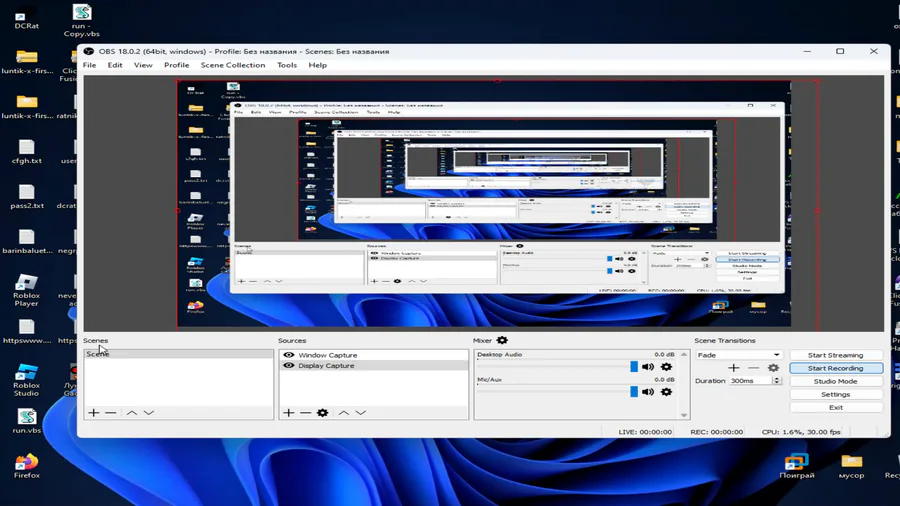Select the мусор folder on desktop
Image resolution: width=900 pixels, height=506 pixels.
pyautogui.click(x=851, y=466)
